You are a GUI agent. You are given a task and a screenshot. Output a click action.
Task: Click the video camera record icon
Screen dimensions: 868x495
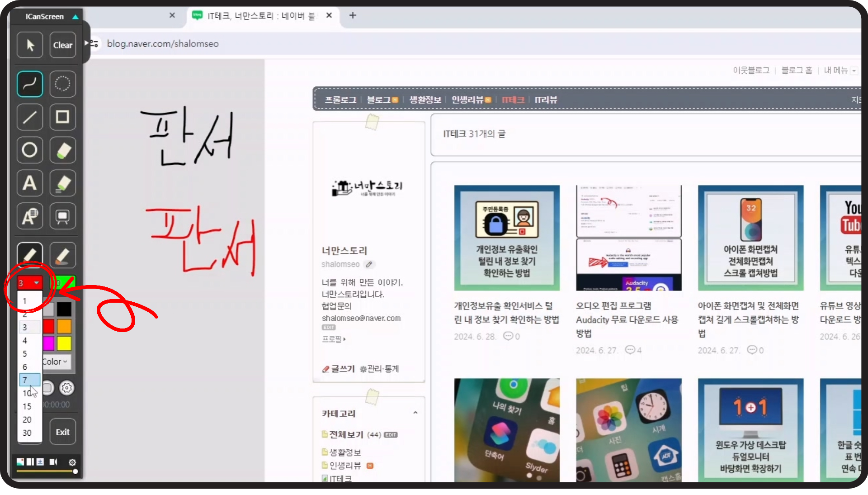53,462
